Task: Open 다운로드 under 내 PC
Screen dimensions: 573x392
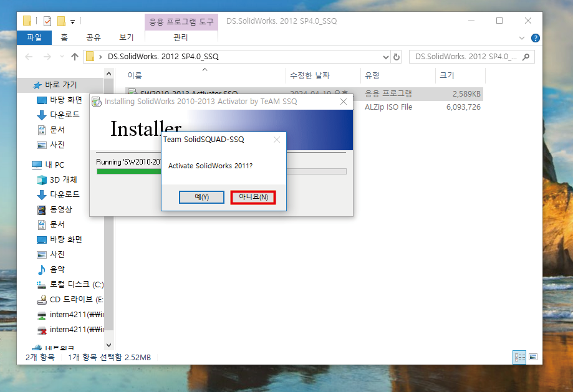Action: pos(65,194)
